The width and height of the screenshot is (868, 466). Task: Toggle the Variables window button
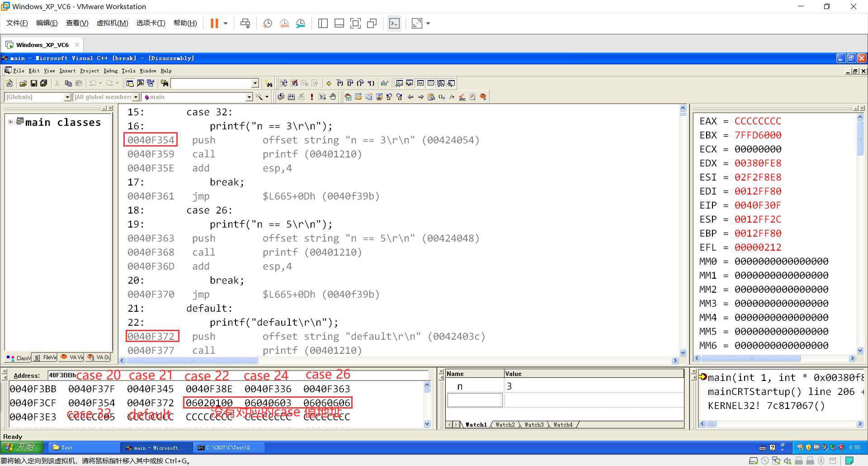point(410,83)
